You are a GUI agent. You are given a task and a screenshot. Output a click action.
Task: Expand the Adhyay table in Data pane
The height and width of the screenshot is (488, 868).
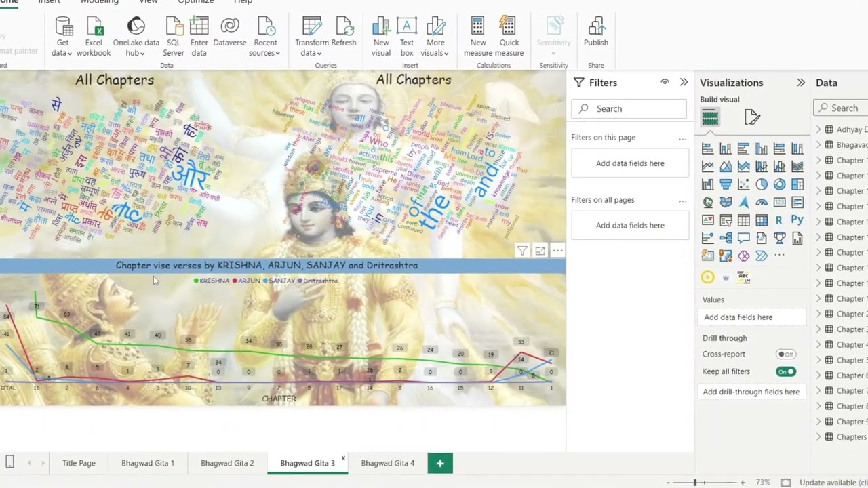[818, 129]
